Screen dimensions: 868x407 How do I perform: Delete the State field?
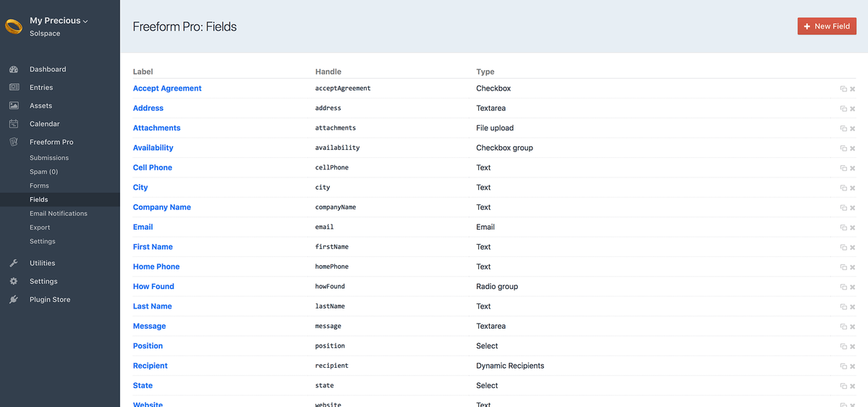click(853, 386)
